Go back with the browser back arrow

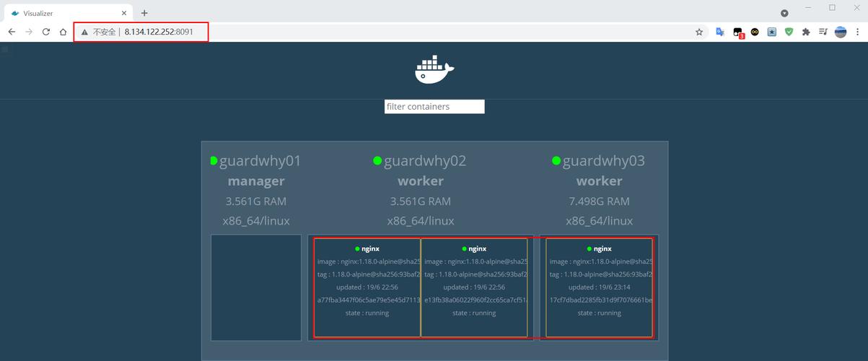point(12,32)
